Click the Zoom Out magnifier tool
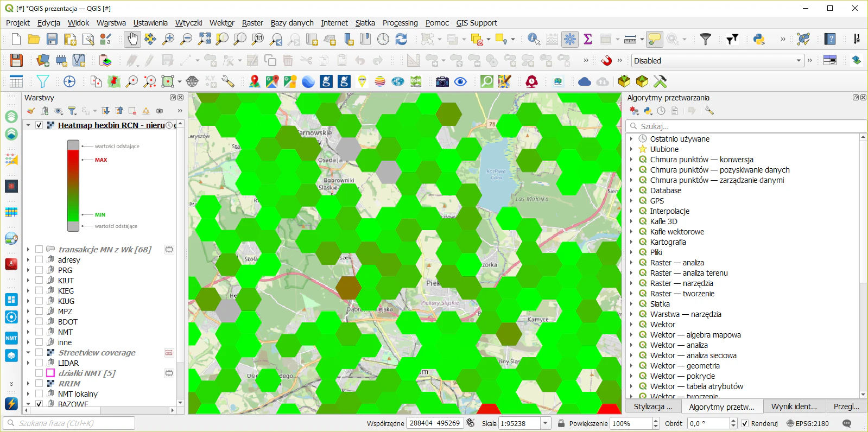Image resolution: width=868 pixels, height=432 pixels. point(186,39)
